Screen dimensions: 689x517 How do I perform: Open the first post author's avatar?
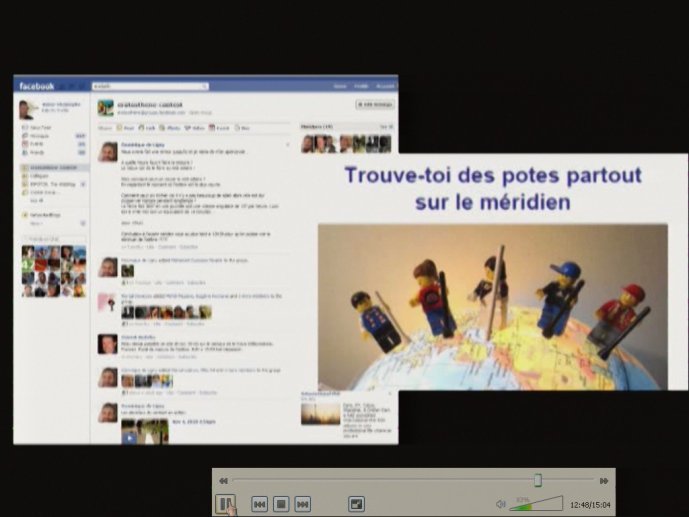(108, 152)
